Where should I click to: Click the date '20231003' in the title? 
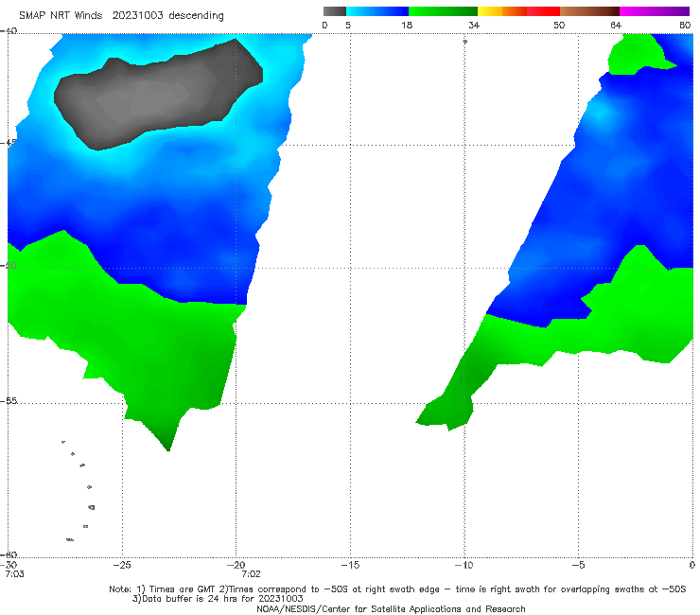click(x=137, y=15)
